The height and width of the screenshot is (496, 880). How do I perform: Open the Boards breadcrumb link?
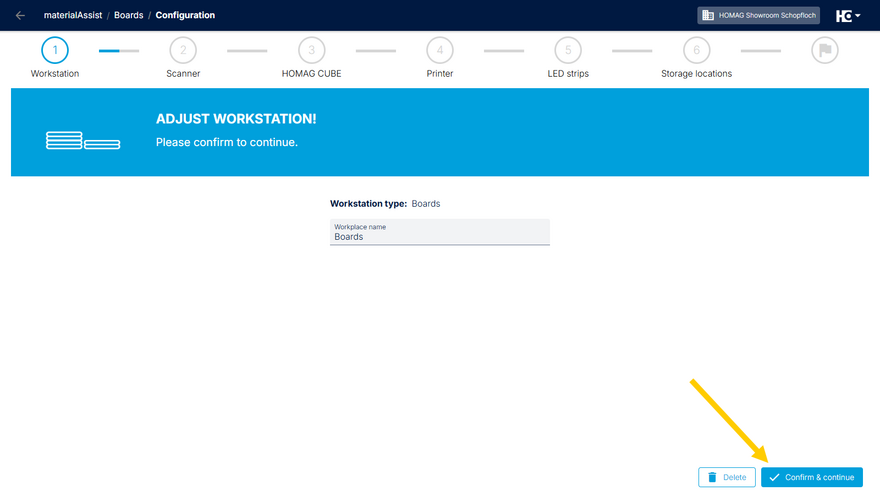tap(129, 15)
